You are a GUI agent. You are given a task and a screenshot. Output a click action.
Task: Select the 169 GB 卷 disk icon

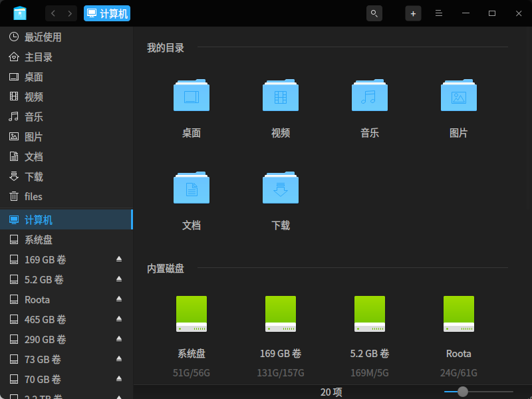pyautogui.click(x=281, y=314)
